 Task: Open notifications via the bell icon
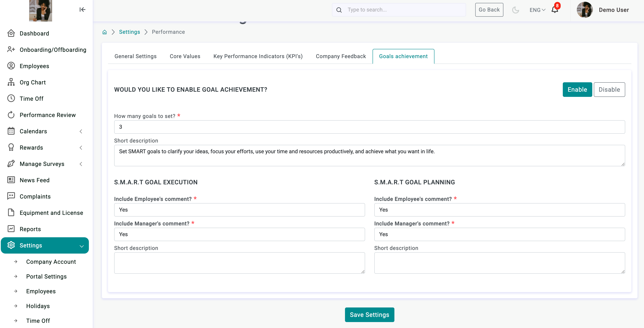[x=555, y=10]
